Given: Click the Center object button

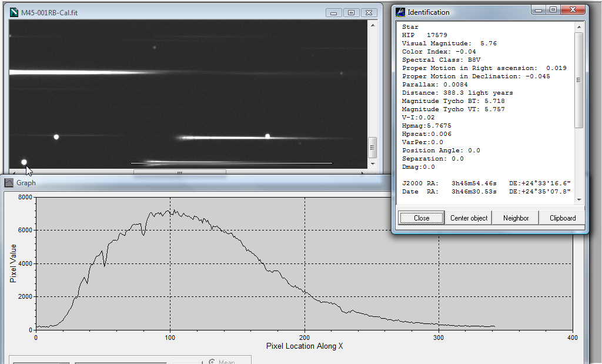Looking at the screenshot, I should tap(469, 218).
